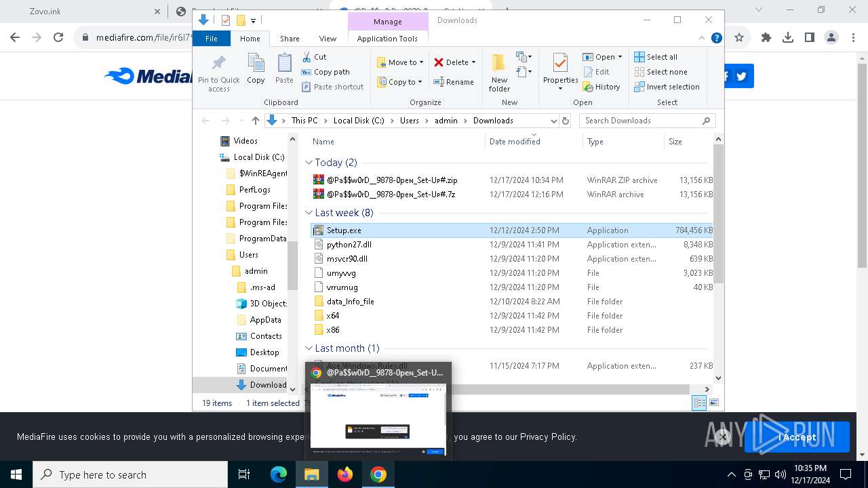Select AppData in the navigation tree
This screenshot has width=868, height=488.
tap(265, 320)
